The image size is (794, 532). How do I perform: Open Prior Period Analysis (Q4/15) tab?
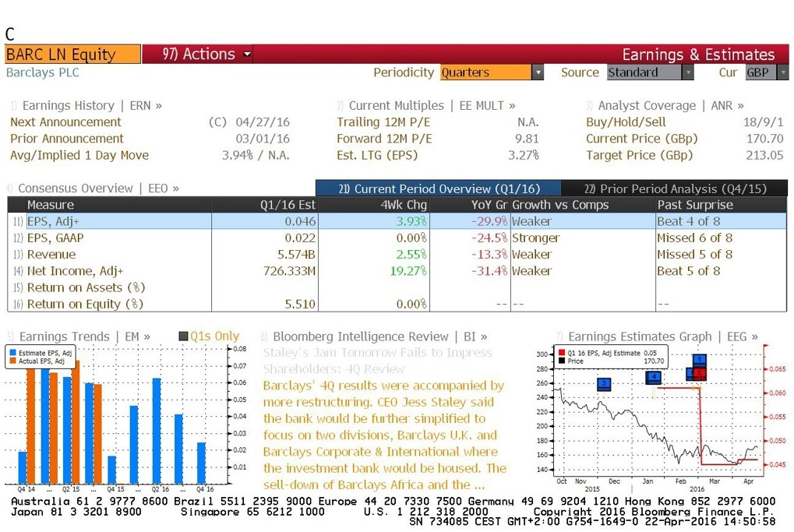(x=675, y=188)
